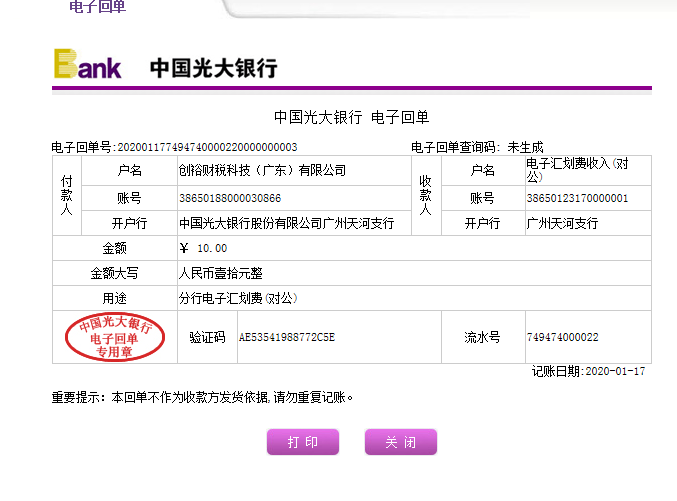Click payer bank 中国光大银行股份有限公司广州天河支行
677x501 pixels.
click(286, 223)
